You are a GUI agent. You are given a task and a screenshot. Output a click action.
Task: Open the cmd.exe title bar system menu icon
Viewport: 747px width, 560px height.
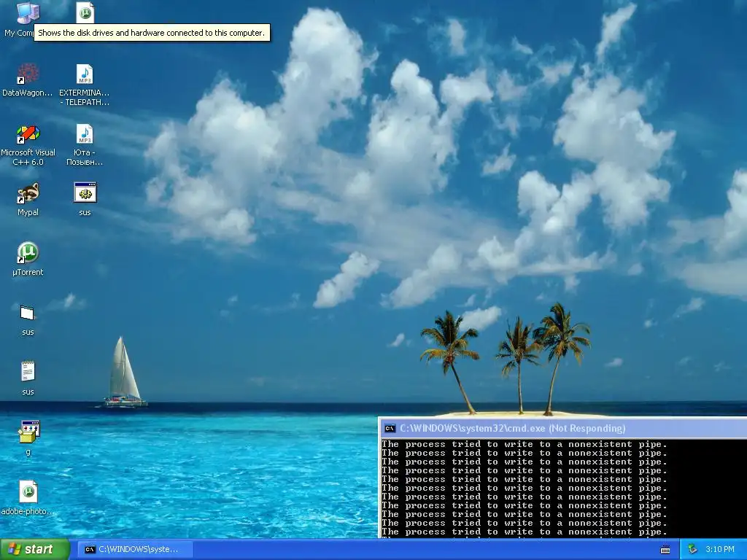(390, 428)
